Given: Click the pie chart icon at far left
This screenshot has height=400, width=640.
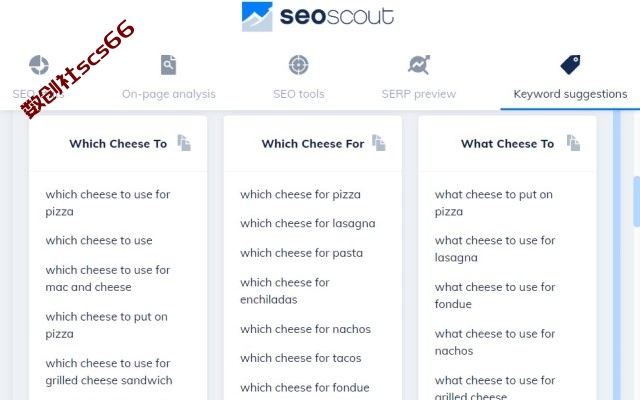Looking at the screenshot, I should pos(39,65).
